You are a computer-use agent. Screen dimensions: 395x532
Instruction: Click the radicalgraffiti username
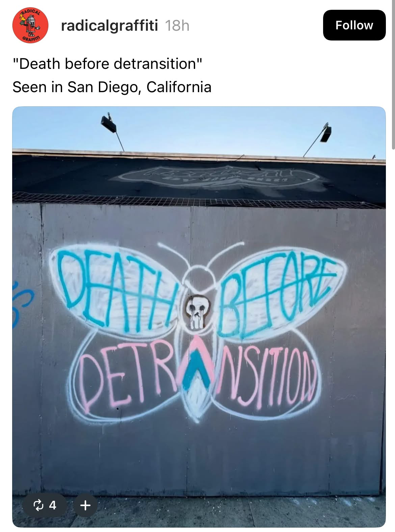click(x=109, y=25)
